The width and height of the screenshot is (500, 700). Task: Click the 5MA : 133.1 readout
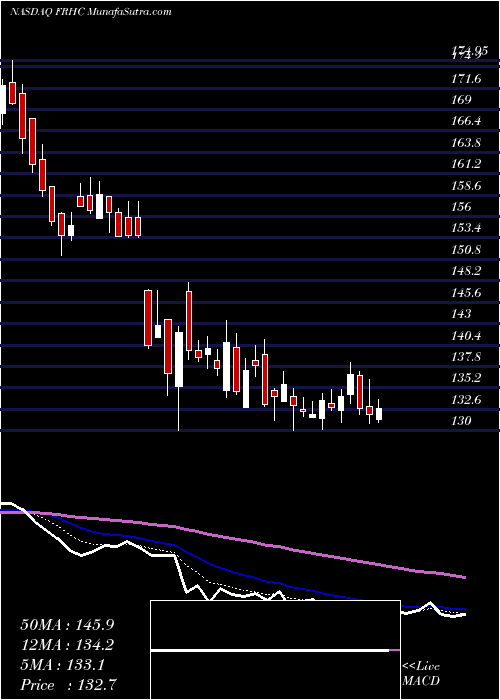pyautogui.click(x=63, y=665)
